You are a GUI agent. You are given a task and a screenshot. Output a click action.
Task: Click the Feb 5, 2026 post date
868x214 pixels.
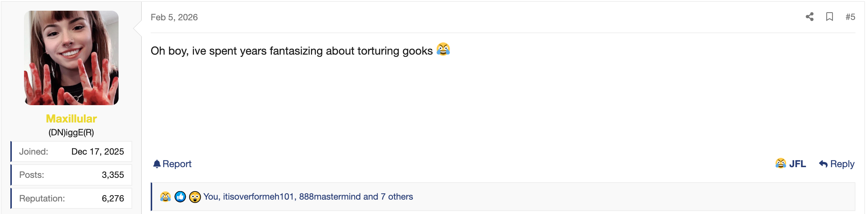(x=174, y=17)
